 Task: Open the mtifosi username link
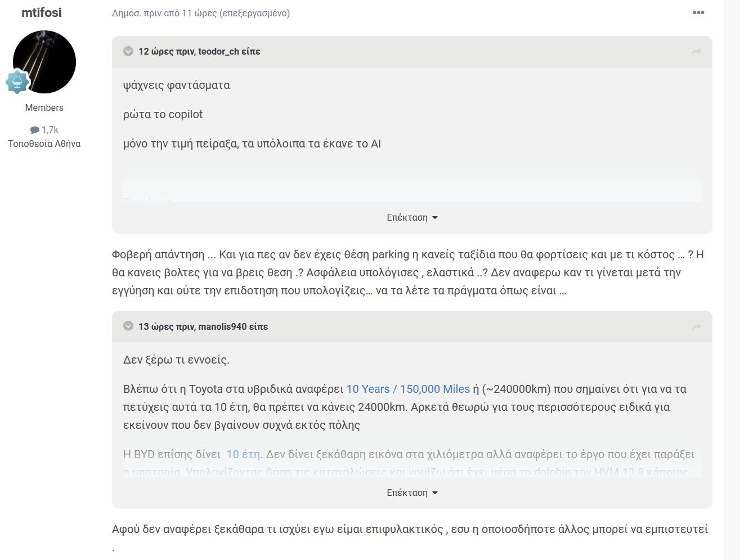pyautogui.click(x=42, y=12)
